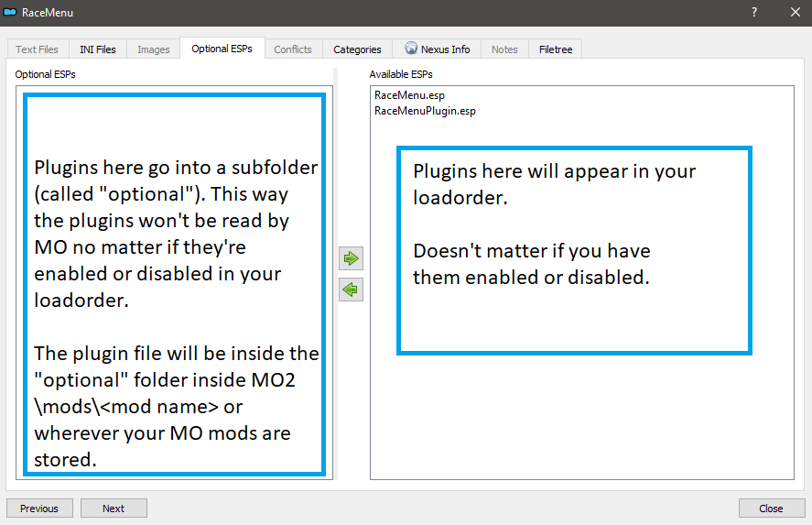Move selected ESP to Available with right arrow
This screenshot has width=812, height=525.
[x=352, y=258]
